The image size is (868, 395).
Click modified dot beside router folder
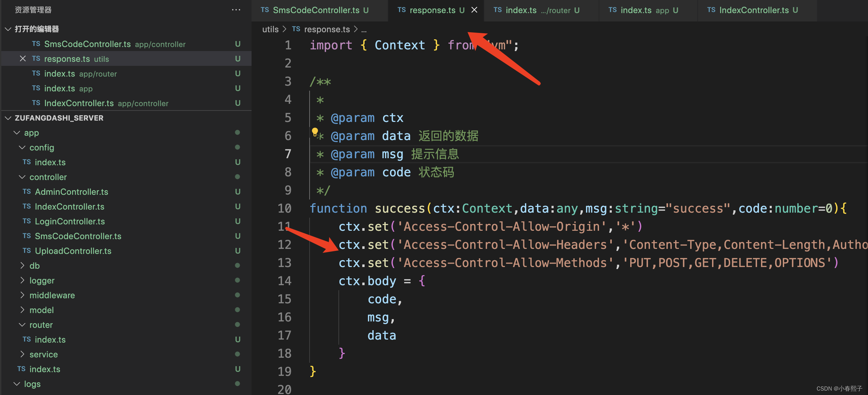237,324
